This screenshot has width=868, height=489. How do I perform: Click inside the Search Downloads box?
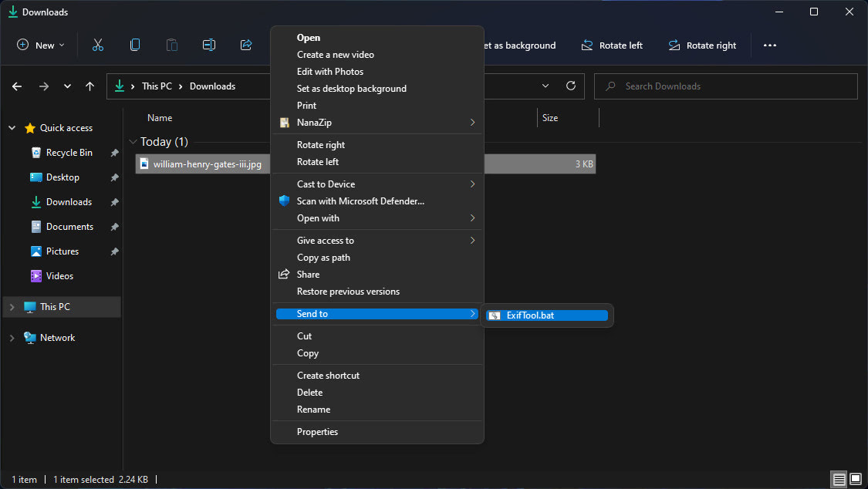click(x=725, y=86)
